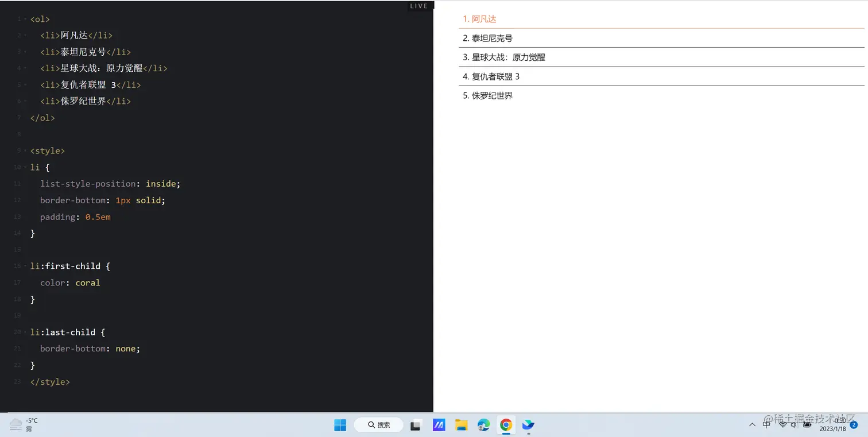Click the LIVE badge at the top
868x437 pixels.
click(418, 6)
